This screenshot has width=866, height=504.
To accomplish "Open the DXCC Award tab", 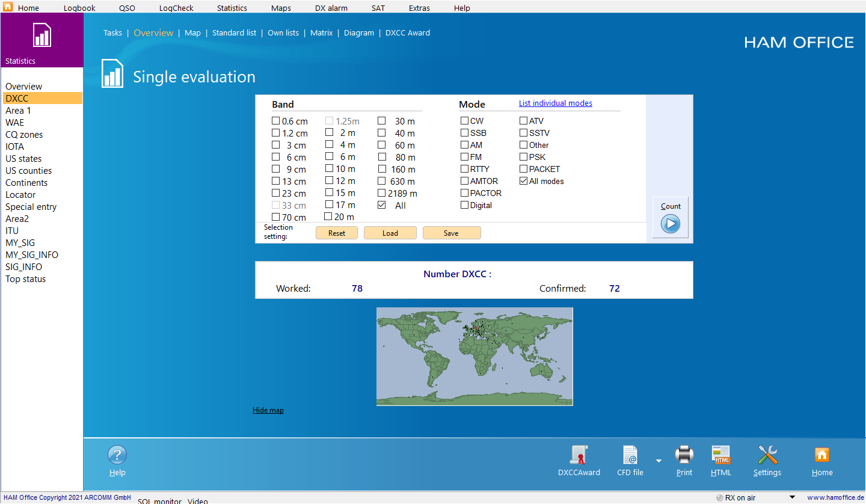I will (408, 33).
